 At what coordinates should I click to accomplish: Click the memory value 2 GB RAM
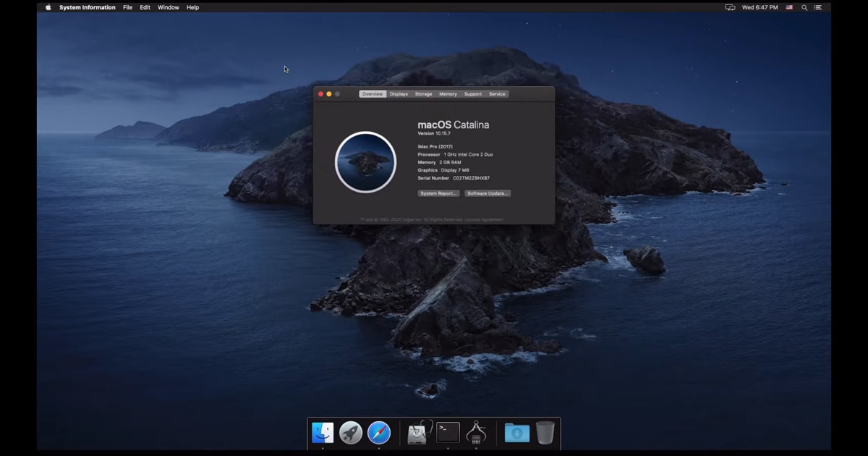(450, 163)
